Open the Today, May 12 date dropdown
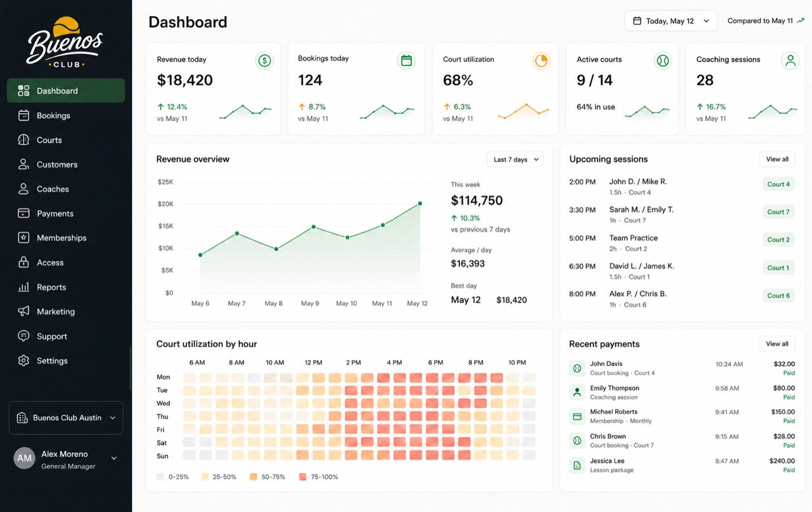 670,21
